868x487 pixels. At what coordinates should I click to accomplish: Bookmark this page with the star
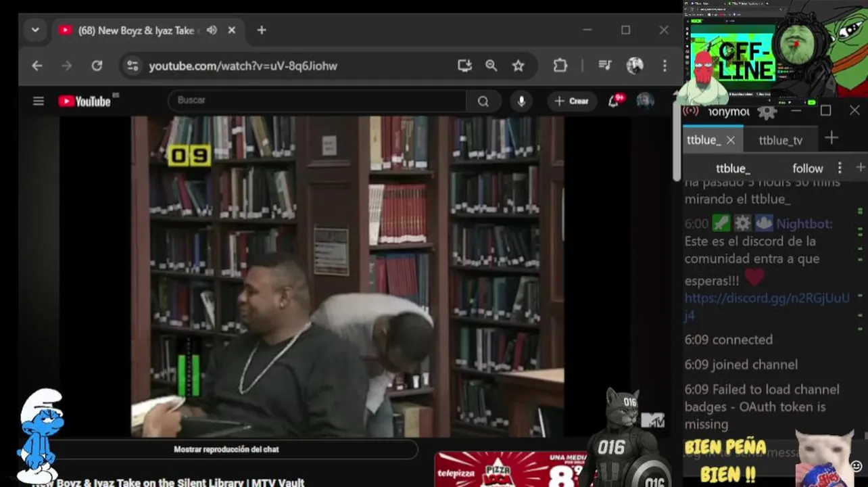[x=518, y=66]
